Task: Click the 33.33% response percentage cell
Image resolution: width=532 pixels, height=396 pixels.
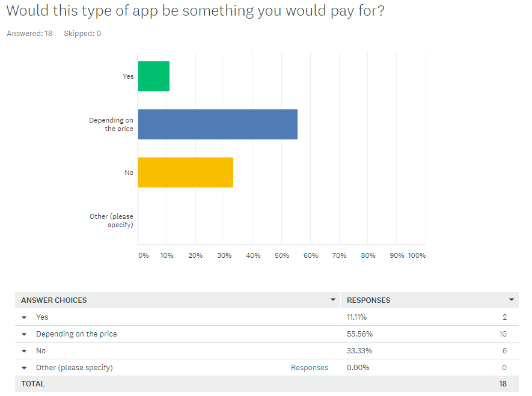Action: [x=358, y=351]
